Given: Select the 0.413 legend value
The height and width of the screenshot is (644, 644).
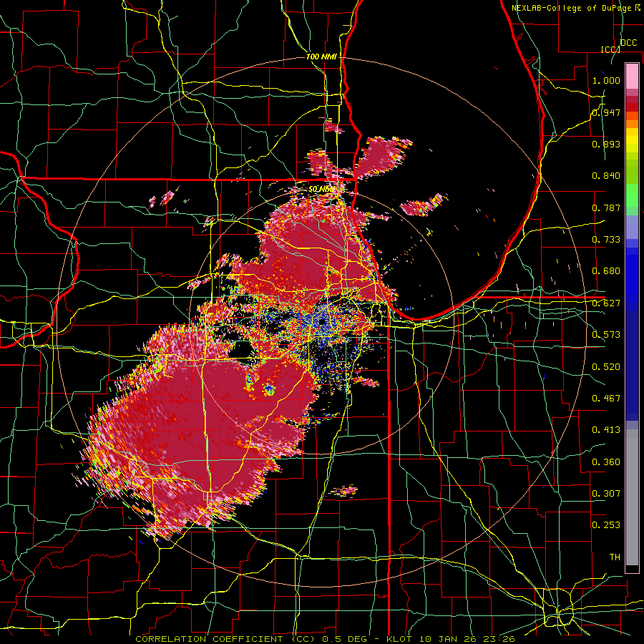Looking at the screenshot, I should tap(606, 430).
